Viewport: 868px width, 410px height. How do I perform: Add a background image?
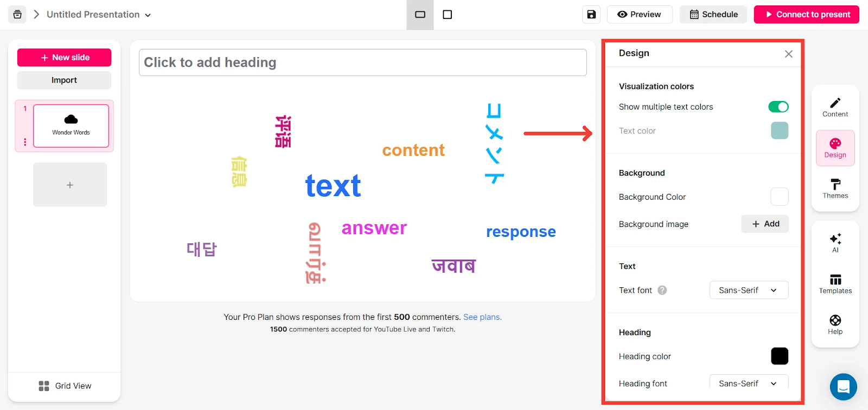pos(765,224)
